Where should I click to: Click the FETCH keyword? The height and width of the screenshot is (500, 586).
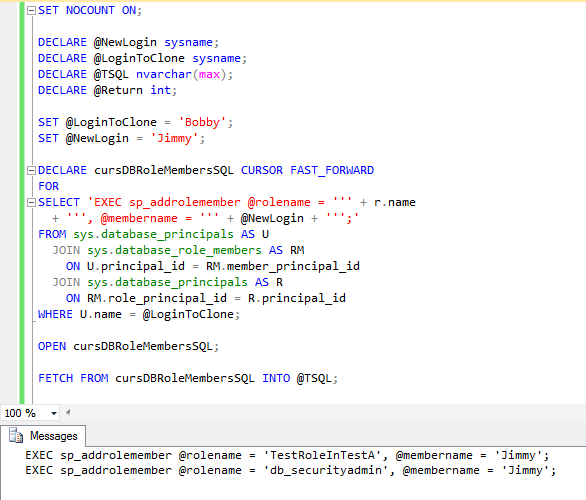point(55,378)
